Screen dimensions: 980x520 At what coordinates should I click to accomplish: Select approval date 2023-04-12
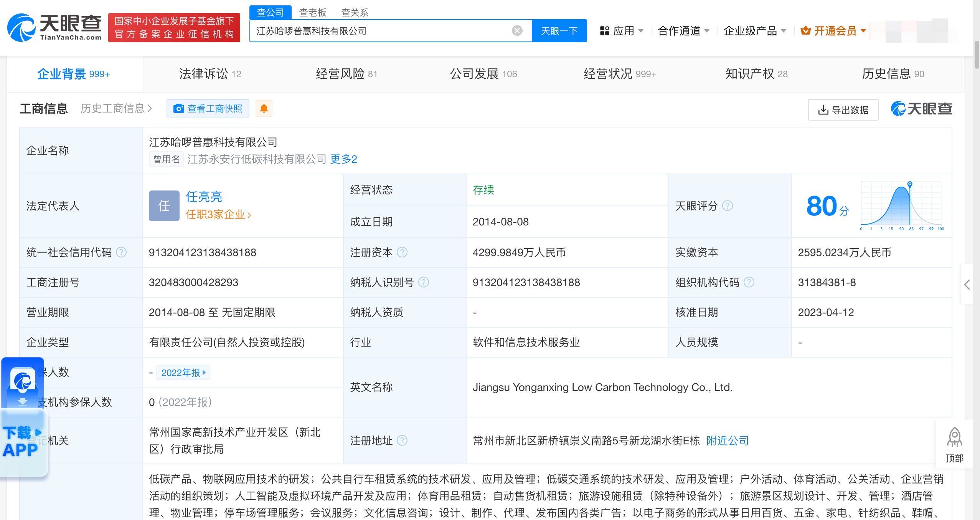tap(826, 312)
